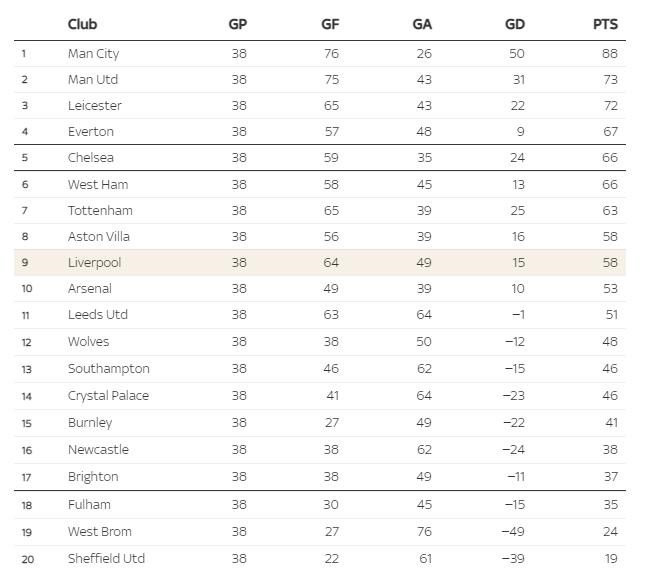Click the GA column header

pos(422,24)
